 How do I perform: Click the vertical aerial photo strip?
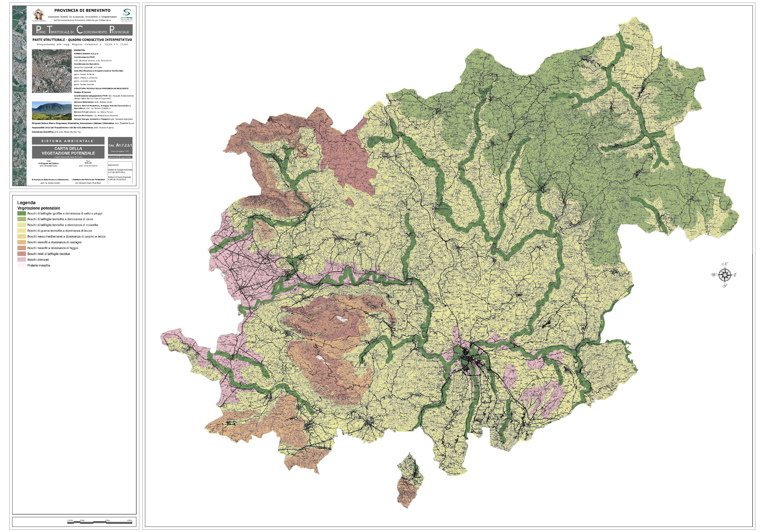[x=20, y=96]
